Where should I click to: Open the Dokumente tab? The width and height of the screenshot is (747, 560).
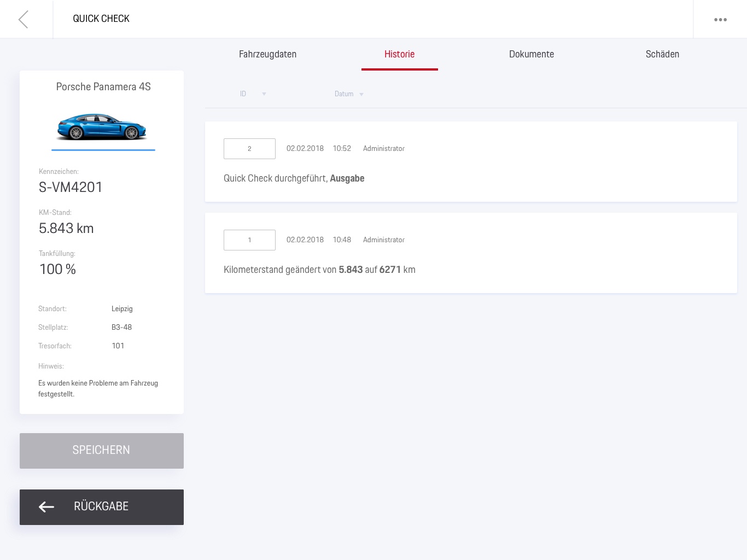pos(531,54)
